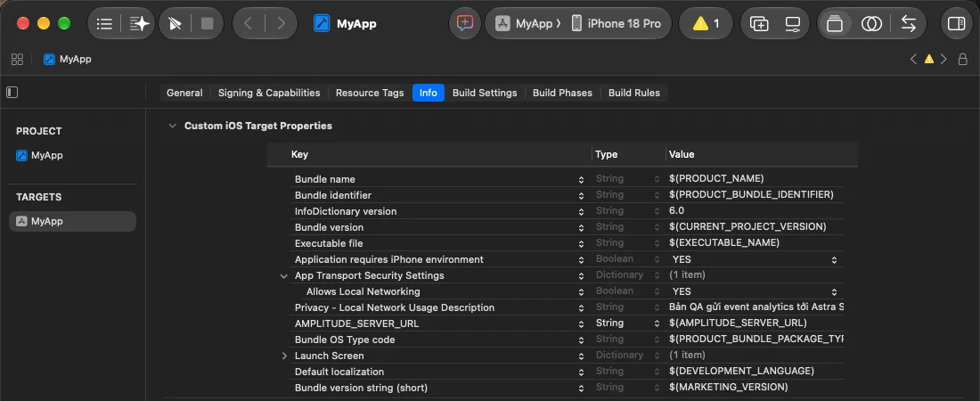Open key stepper for Bundle version string (short)
Screen dimensions: 980x401
point(581,388)
